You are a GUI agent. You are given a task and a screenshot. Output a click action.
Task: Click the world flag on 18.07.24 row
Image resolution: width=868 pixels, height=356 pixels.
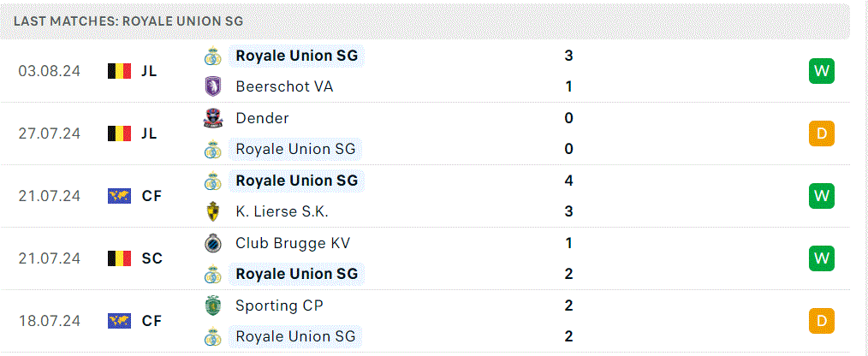(x=119, y=321)
